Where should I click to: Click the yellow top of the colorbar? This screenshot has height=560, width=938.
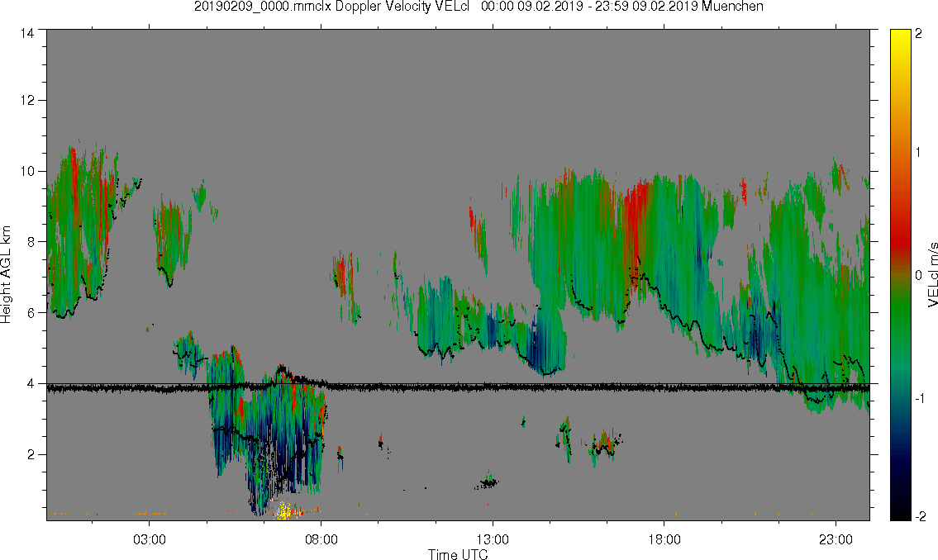900,39
